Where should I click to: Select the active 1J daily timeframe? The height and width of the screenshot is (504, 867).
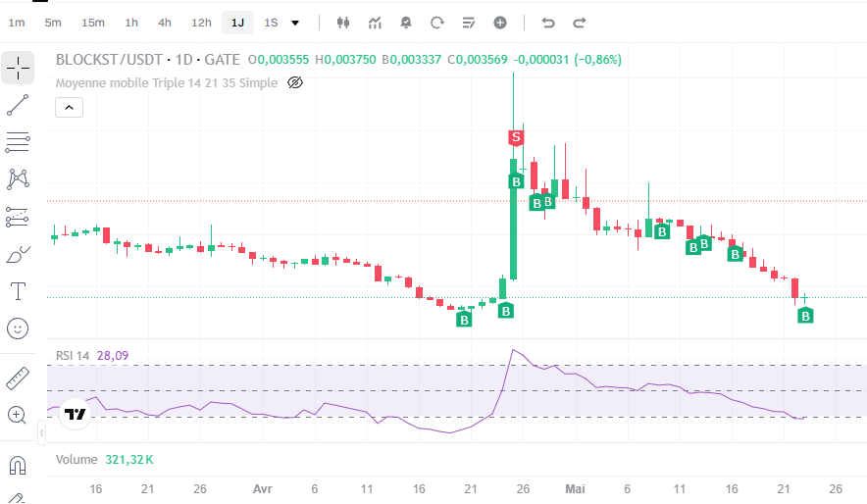pyautogui.click(x=237, y=23)
